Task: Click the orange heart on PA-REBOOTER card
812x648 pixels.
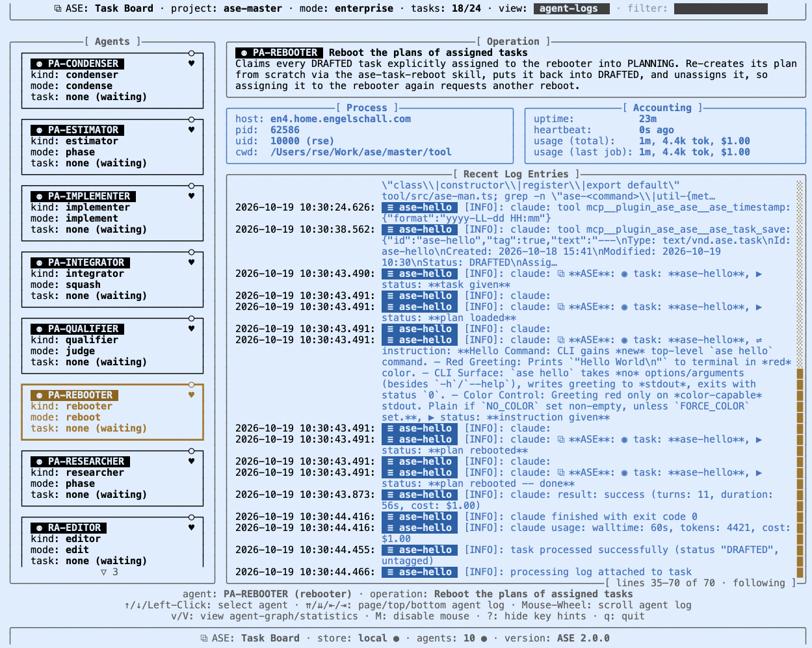Action: [x=191, y=395]
